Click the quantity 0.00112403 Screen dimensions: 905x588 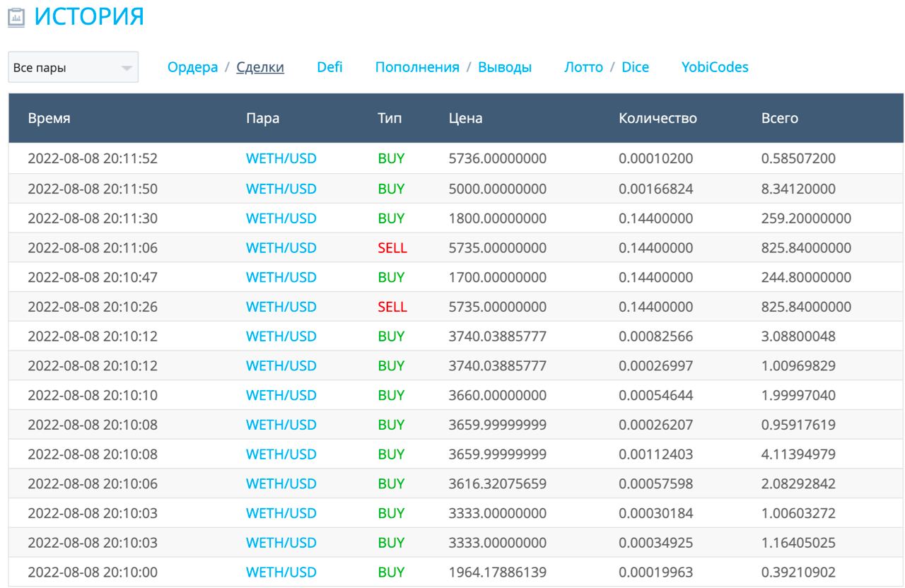point(655,454)
